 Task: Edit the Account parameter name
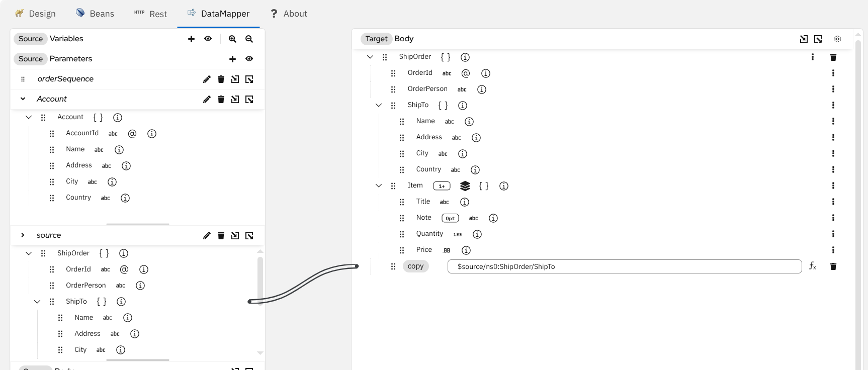tap(207, 99)
